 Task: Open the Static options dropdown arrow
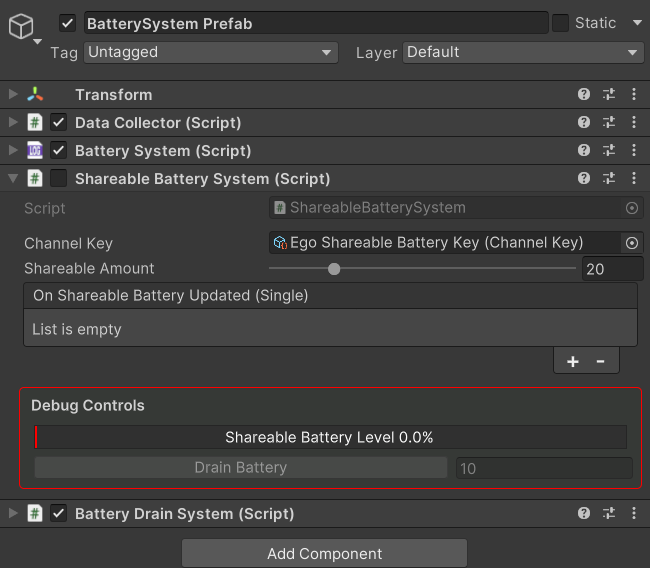pos(637,23)
